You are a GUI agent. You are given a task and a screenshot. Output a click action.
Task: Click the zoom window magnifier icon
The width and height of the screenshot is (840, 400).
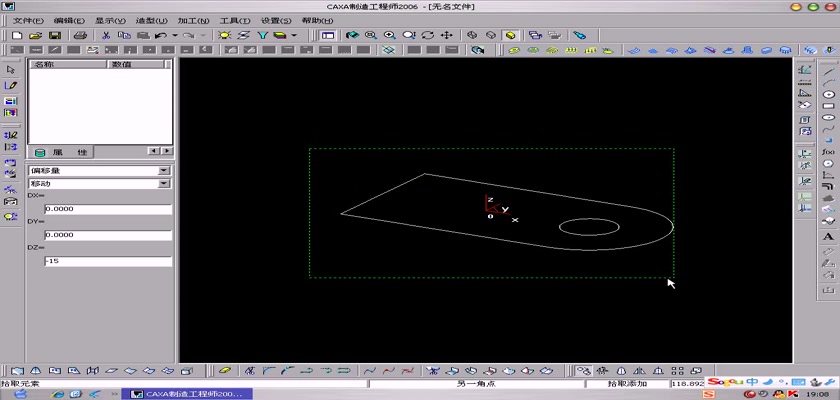(371, 35)
